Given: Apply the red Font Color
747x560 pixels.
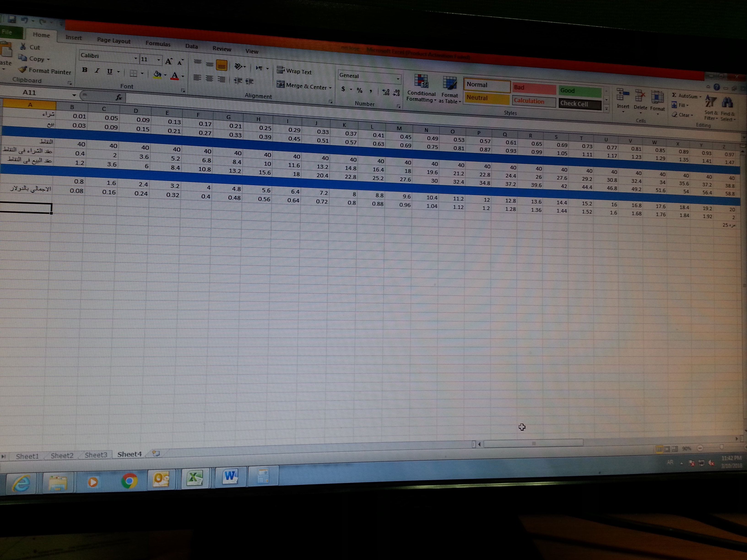Looking at the screenshot, I should [174, 76].
